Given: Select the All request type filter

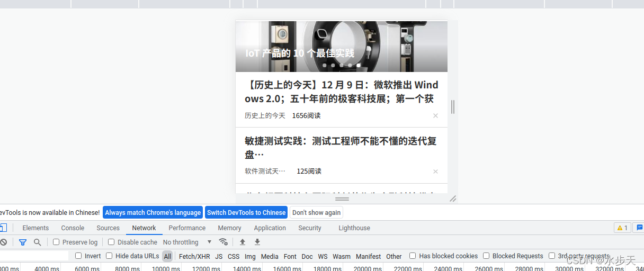Looking at the screenshot, I should click(167, 256).
